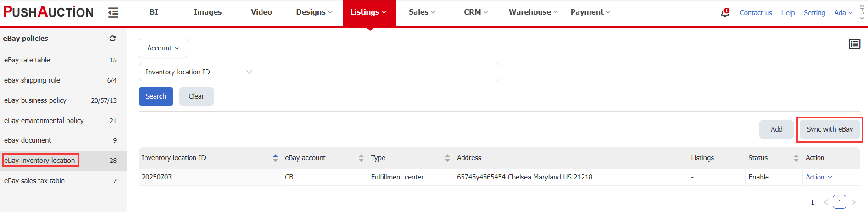This screenshot has height=212, width=868.
Task: Refresh the eBay policies panel
Action: point(112,39)
